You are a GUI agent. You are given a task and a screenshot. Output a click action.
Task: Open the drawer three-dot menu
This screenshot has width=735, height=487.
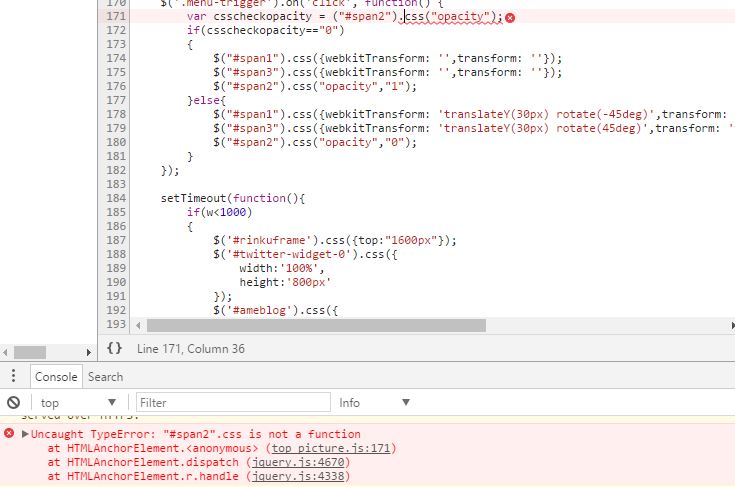[x=13, y=377]
